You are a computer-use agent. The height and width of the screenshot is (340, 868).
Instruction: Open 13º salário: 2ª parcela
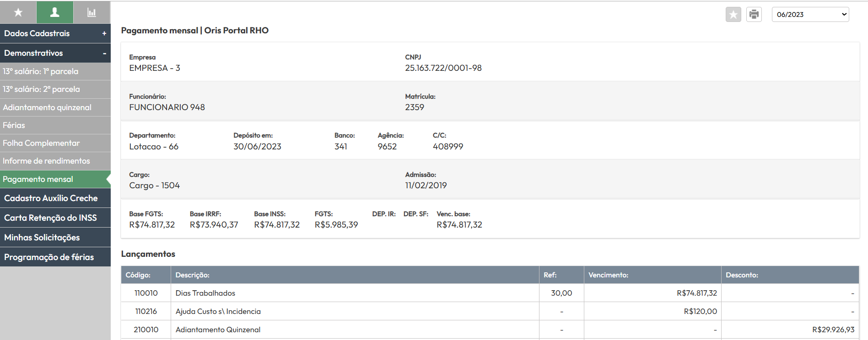55,89
